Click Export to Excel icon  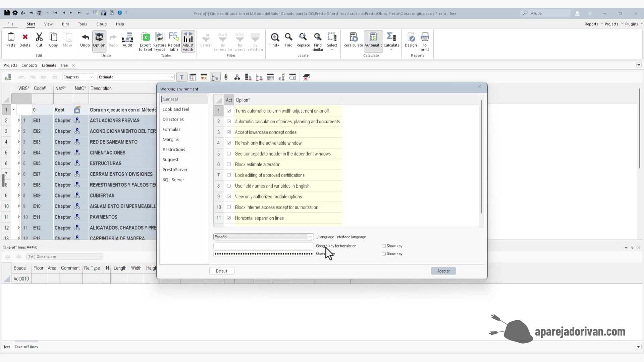pos(145,42)
